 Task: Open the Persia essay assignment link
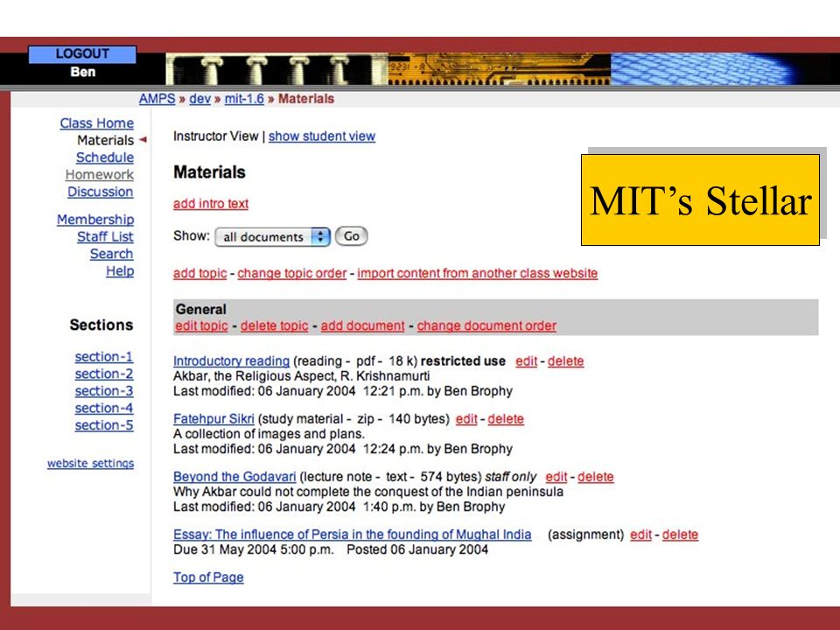353,535
